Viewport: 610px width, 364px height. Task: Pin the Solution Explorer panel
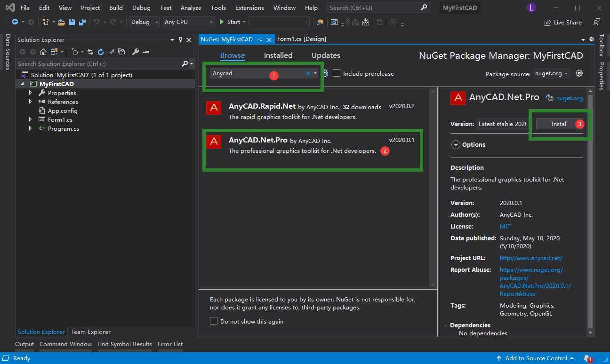[x=181, y=40]
